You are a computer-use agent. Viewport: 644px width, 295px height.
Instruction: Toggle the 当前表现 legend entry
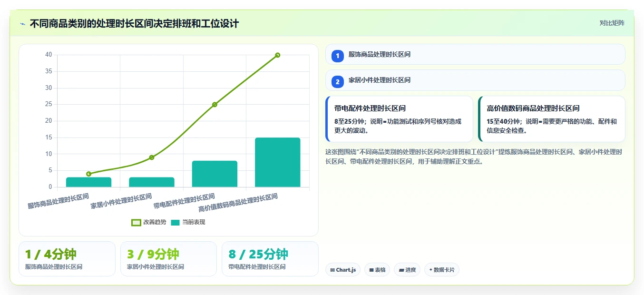point(188,222)
